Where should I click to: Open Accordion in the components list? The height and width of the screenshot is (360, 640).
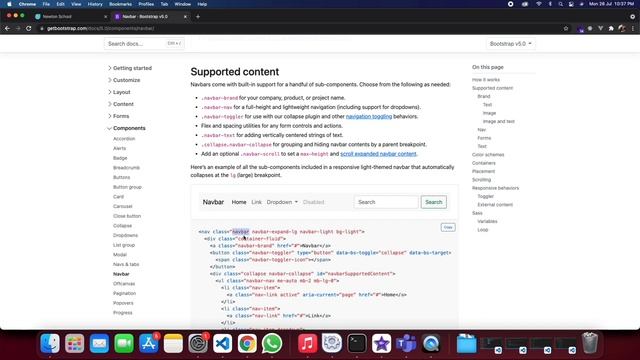click(x=124, y=139)
